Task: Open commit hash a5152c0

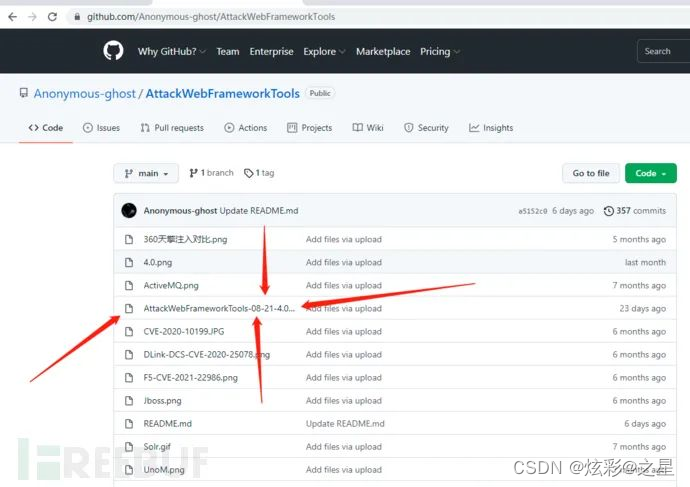Action: click(532, 211)
